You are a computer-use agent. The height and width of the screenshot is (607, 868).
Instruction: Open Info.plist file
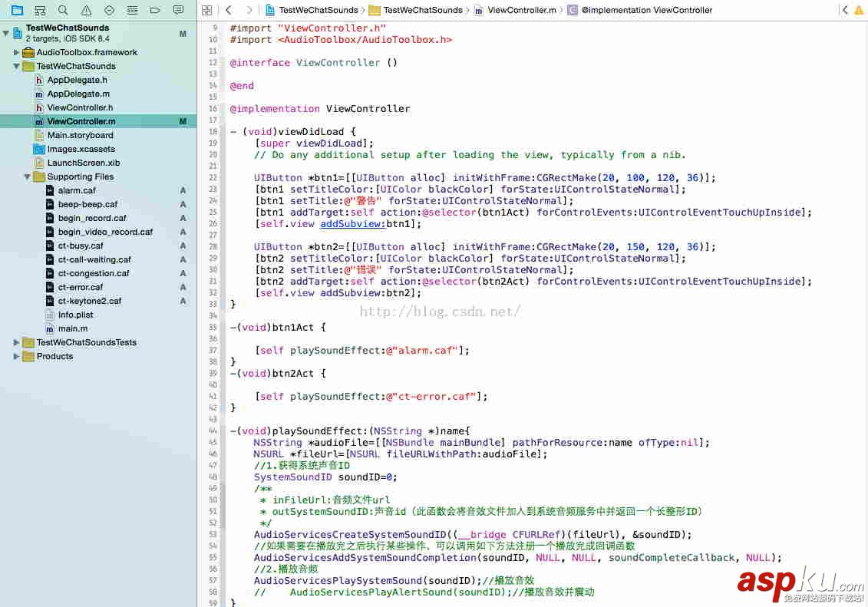75,315
